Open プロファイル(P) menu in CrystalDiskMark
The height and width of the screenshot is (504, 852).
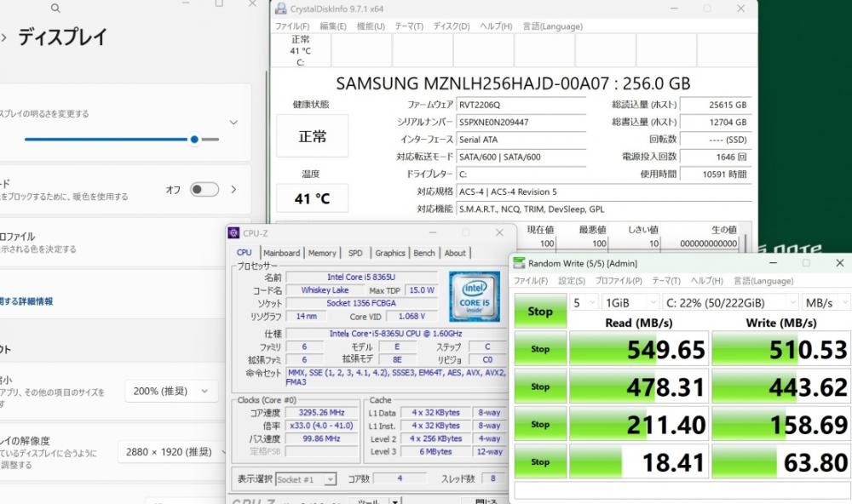tap(619, 281)
